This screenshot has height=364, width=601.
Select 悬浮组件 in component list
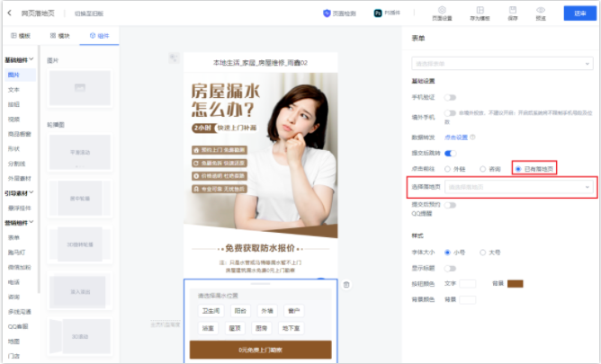[20, 208]
